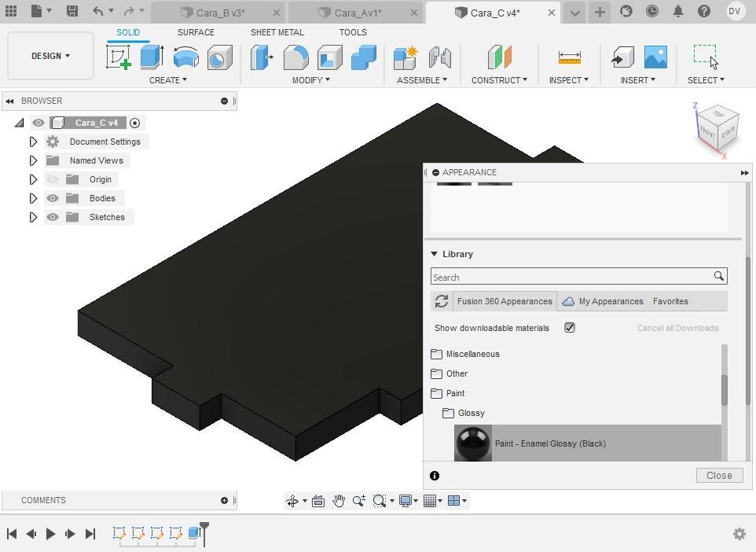756x552 pixels.
Task: Click the Look At icon
Action: click(318, 501)
